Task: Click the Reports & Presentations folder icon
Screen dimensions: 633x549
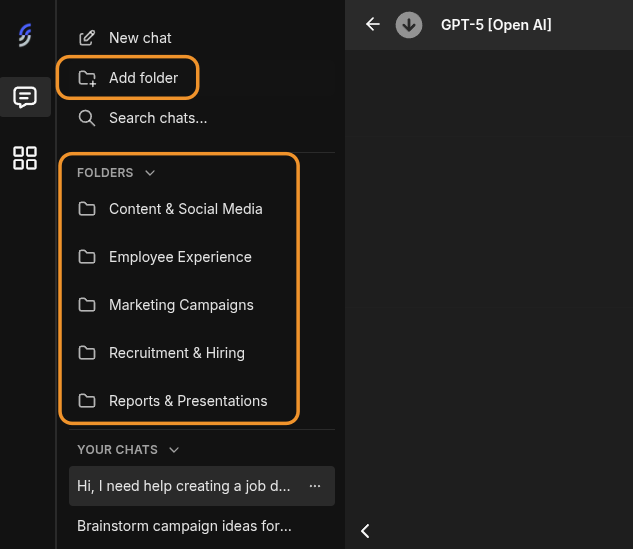Action: [87, 401]
